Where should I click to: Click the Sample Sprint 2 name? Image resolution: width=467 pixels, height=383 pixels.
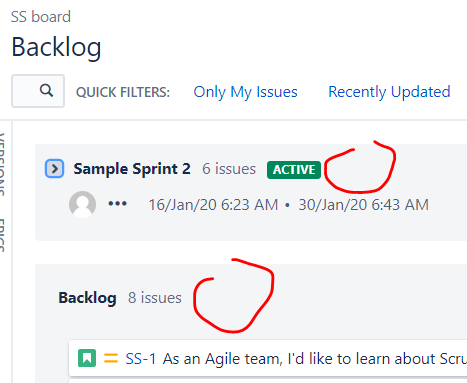132,169
